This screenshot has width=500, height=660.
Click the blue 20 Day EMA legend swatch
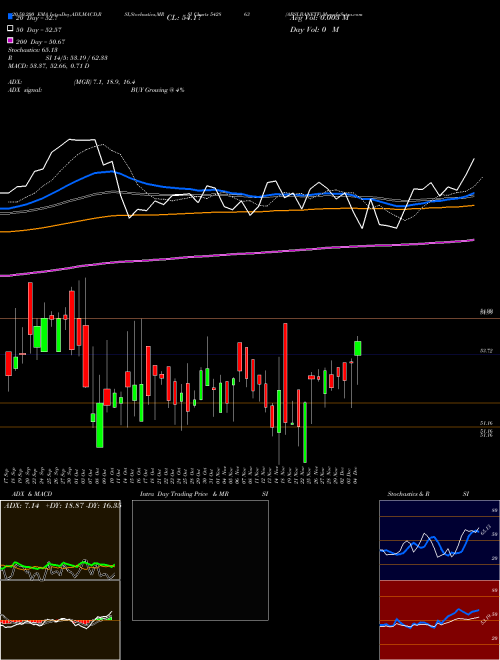pyautogui.click(x=10, y=16)
